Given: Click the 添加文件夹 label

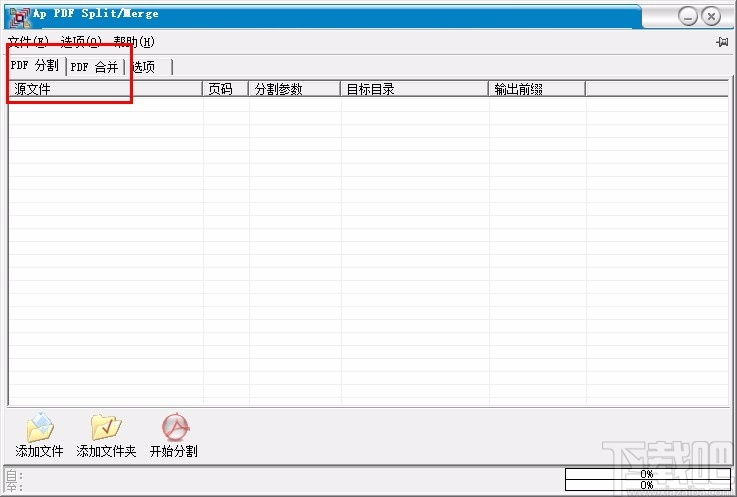Looking at the screenshot, I should tap(106, 451).
